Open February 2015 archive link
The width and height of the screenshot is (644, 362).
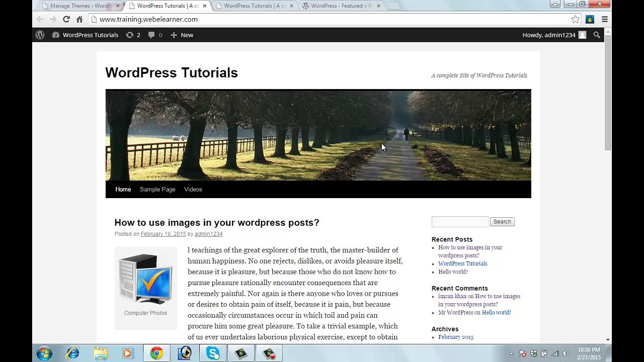click(x=455, y=337)
